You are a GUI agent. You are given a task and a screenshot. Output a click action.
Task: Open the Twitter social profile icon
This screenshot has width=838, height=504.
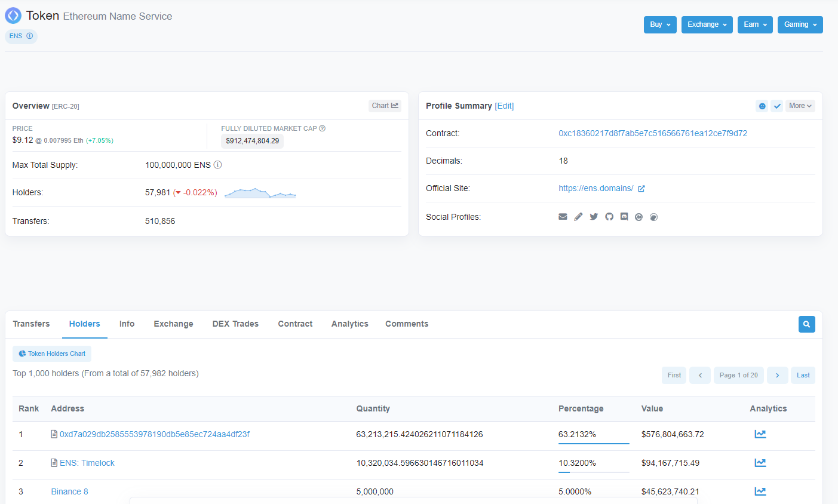(594, 217)
